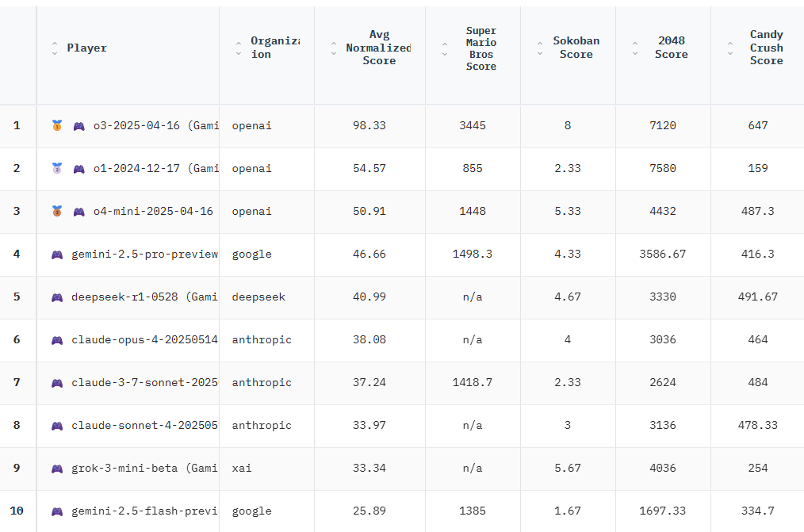Click the silver medal icon beside o1-2024-12-17
Image resolution: width=804 pixels, height=532 pixels.
(x=57, y=168)
